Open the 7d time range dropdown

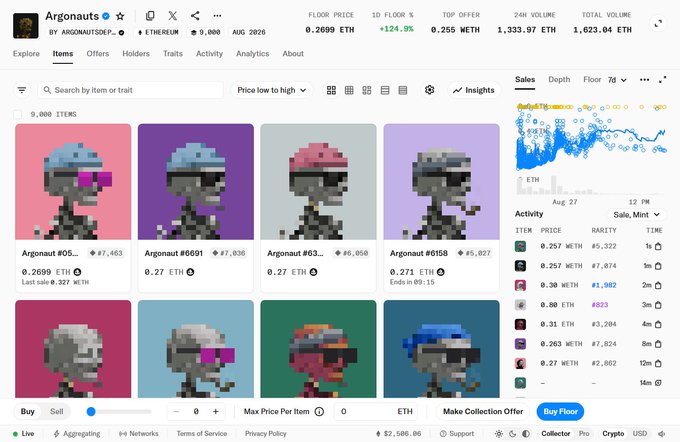point(617,80)
